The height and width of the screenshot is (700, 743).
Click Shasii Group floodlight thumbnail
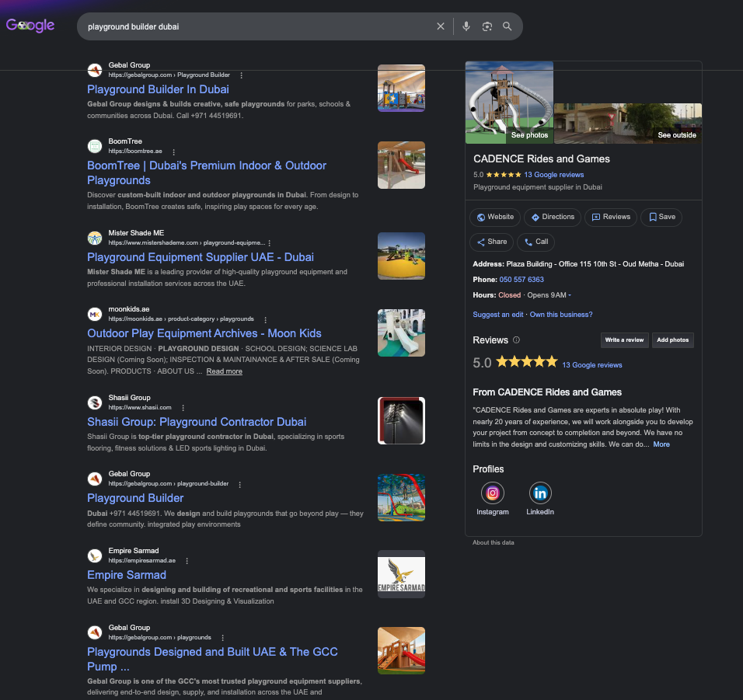pos(401,420)
